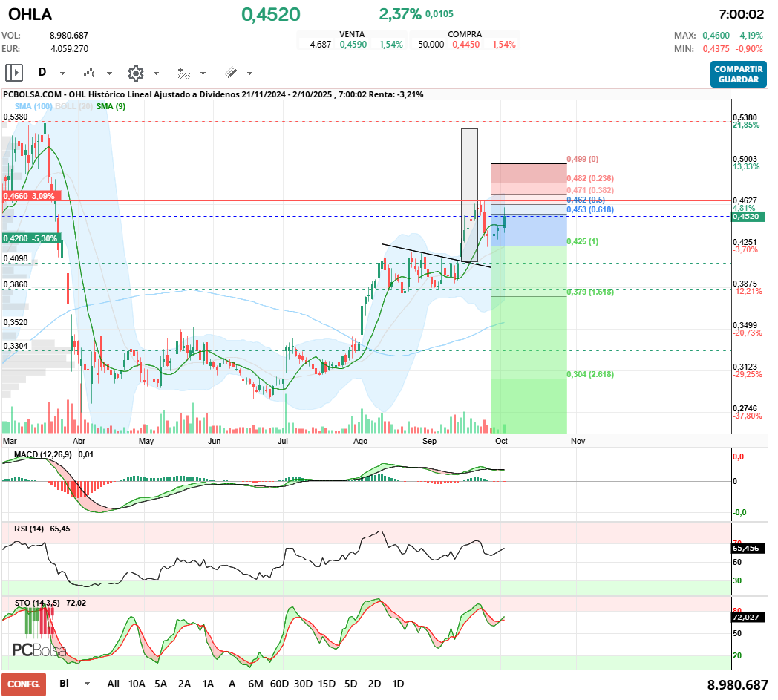The image size is (778, 700).
Task: Select the 5A time range
Action: click(161, 684)
